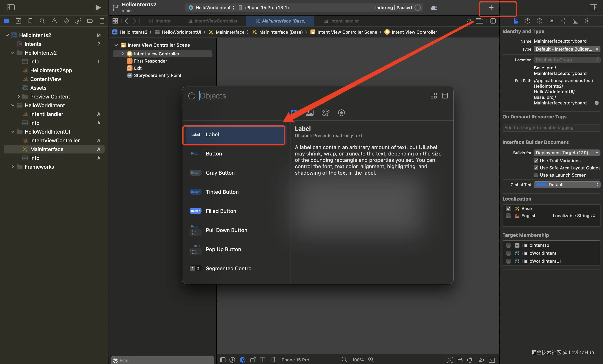Switch to the IntentViewController tab
This screenshot has height=364, width=603.
pos(216,21)
